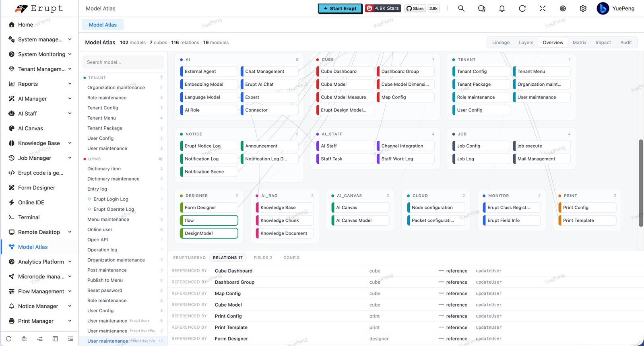
Task: Open the FIELDS 2 tab
Action: (263, 258)
